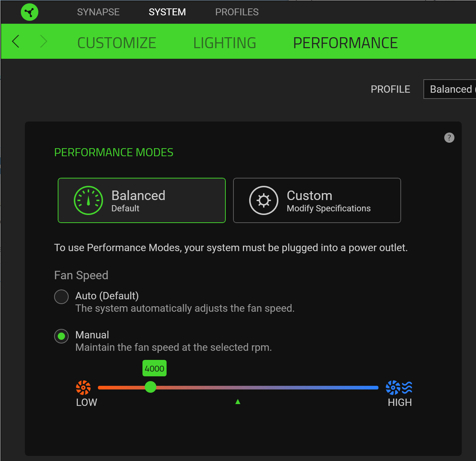476x461 pixels.
Task: Open the CUSTOMIZE tab
Action: pos(117,43)
